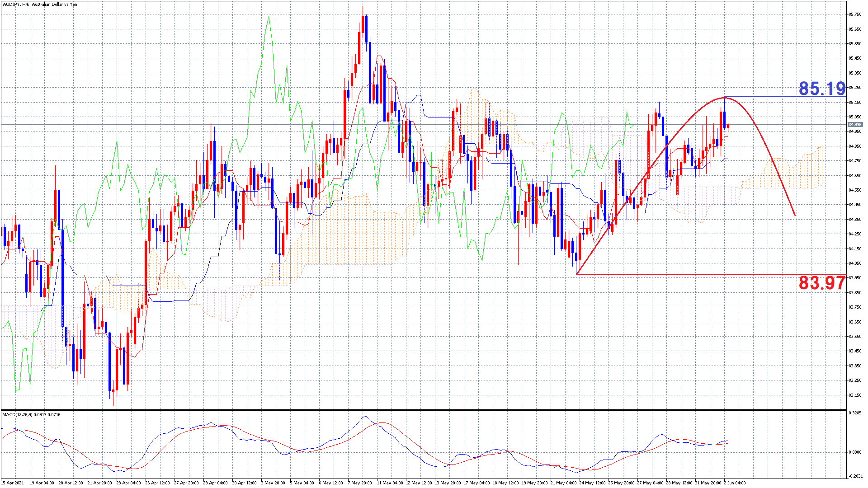Click the 85.750 price scale label
Image resolution: width=868 pixels, height=488 pixels.
(x=854, y=14)
